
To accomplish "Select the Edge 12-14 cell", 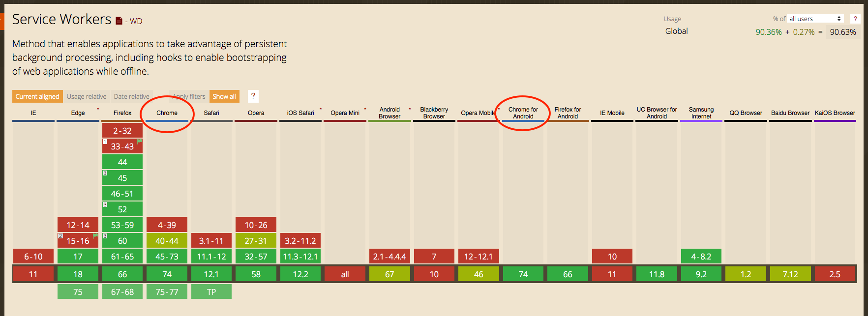I will (78, 225).
